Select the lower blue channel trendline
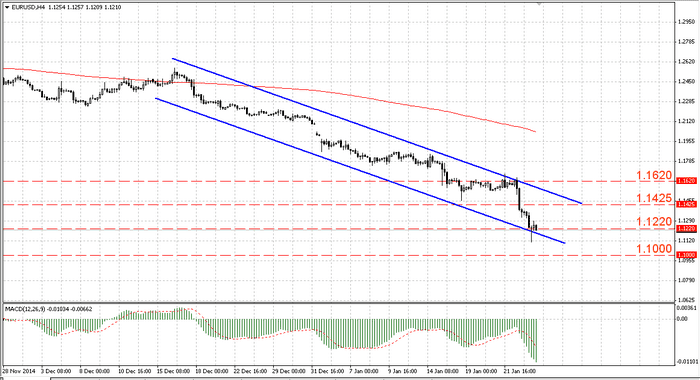Screen dimensions: 700x380 point(360,171)
